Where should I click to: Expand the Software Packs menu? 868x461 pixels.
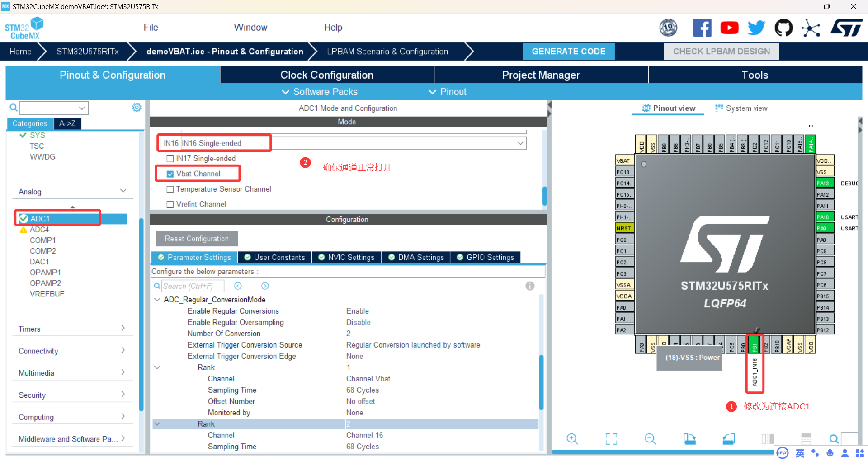[320, 92]
